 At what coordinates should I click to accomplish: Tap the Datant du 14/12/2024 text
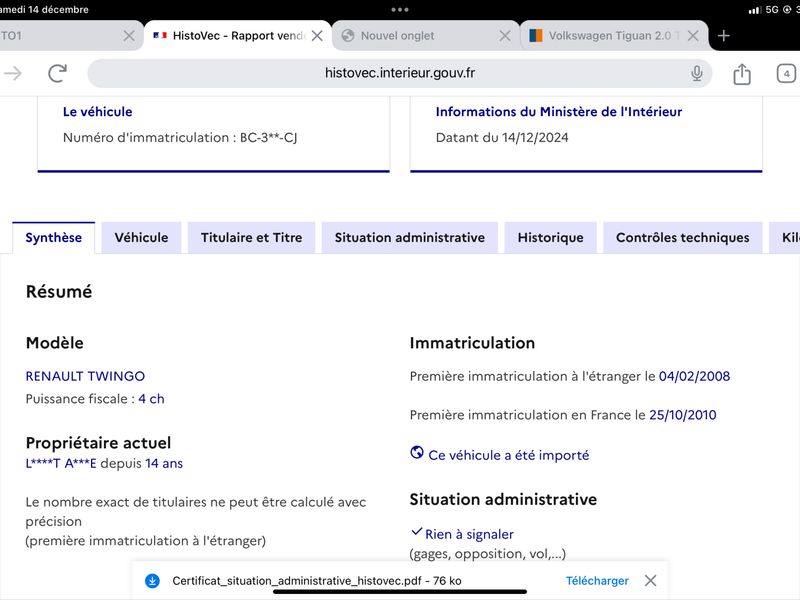coord(502,137)
